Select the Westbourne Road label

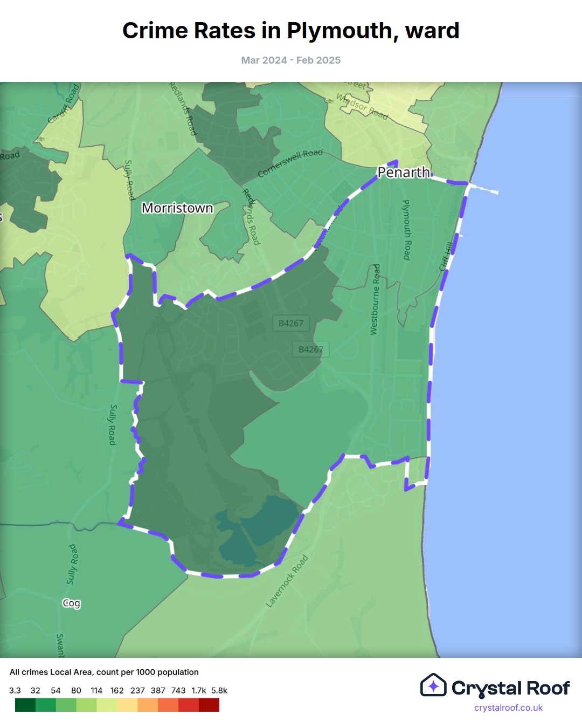[x=375, y=299]
